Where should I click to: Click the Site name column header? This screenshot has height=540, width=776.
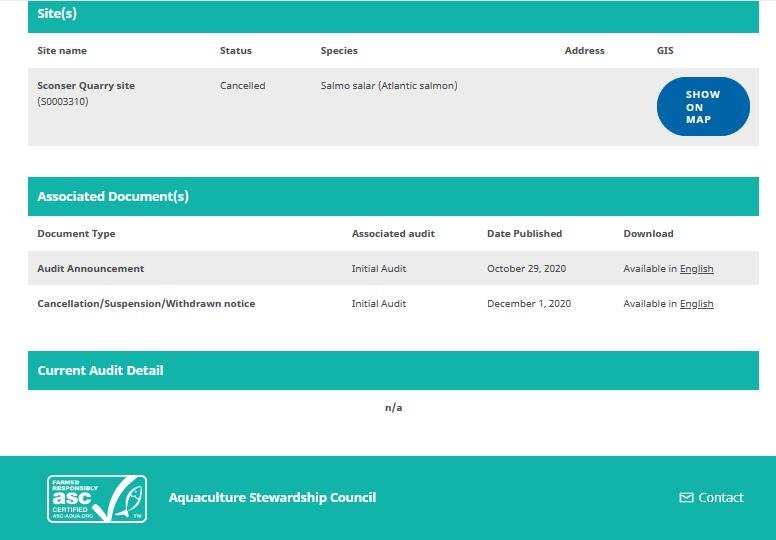pyautogui.click(x=62, y=51)
